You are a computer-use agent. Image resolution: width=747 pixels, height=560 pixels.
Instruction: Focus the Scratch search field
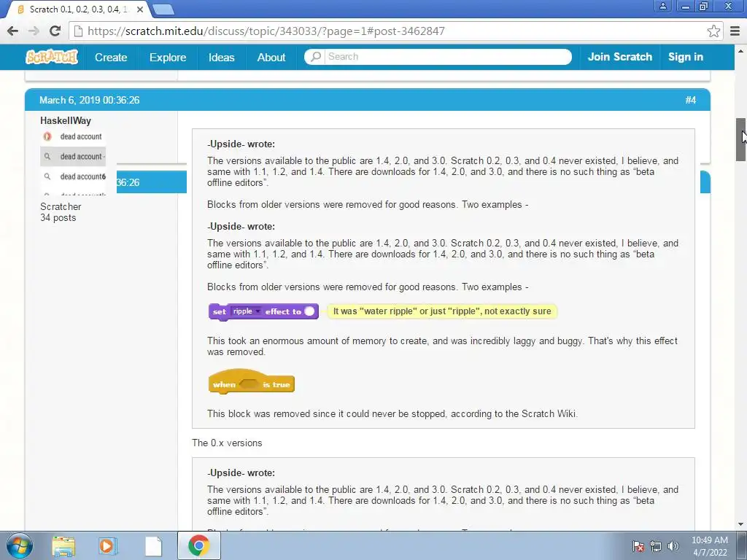pos(448,57)
